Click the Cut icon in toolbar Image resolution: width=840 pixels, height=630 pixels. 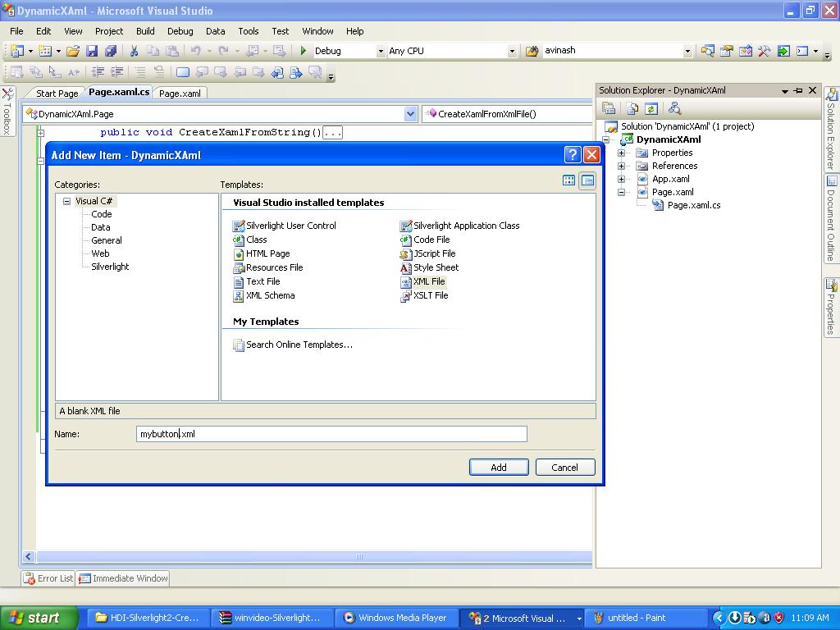pos(134,51)
